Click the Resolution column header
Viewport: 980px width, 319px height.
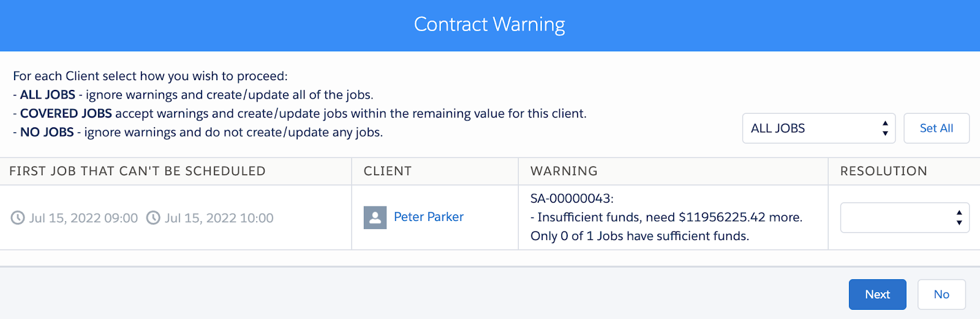click(884, 171)
